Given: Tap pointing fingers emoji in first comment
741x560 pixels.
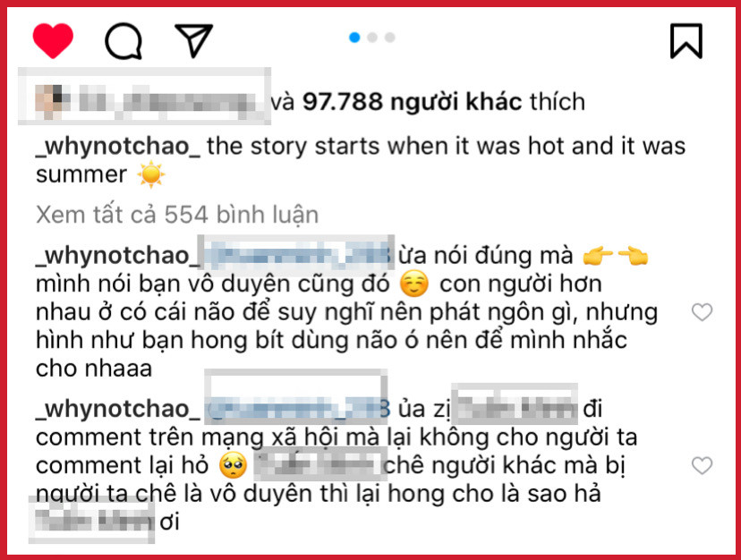Looking at the screenshot, I should pyautogui.click(x=616, y=256).
